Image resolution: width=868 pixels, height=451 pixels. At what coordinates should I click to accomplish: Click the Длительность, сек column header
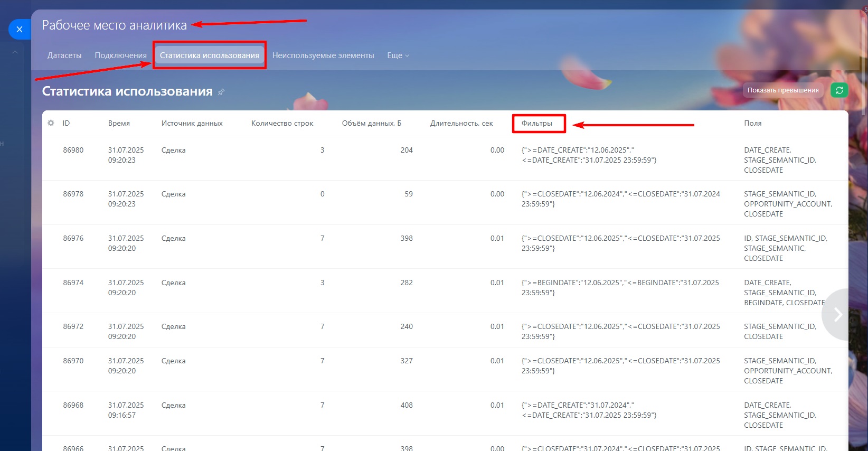point(461,124)
